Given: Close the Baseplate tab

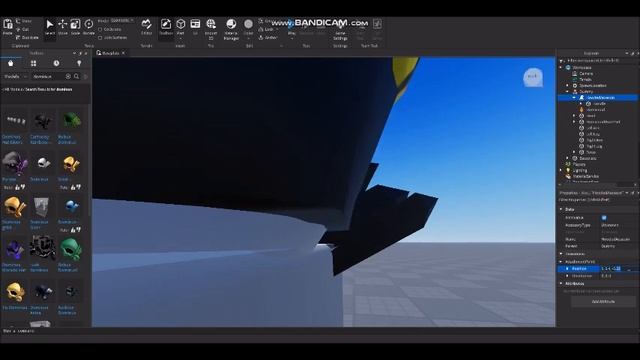Looking at the screenshot, I should 123,53.
